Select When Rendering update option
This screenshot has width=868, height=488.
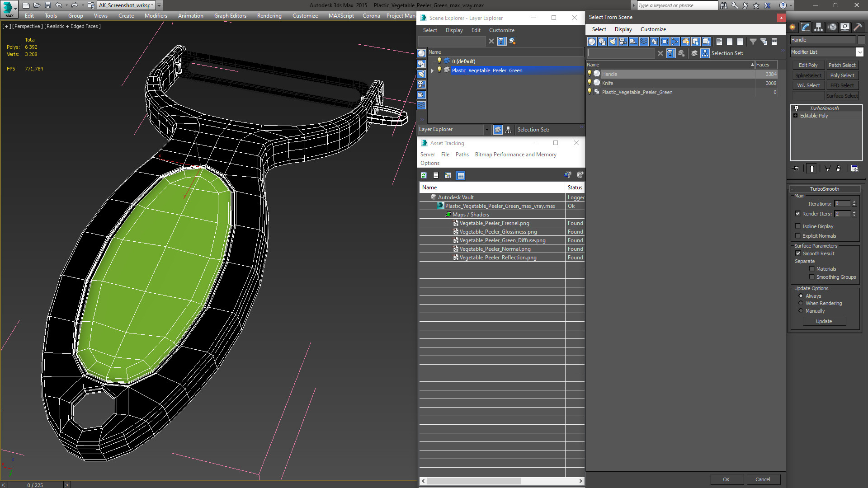(x=801, y=303)
